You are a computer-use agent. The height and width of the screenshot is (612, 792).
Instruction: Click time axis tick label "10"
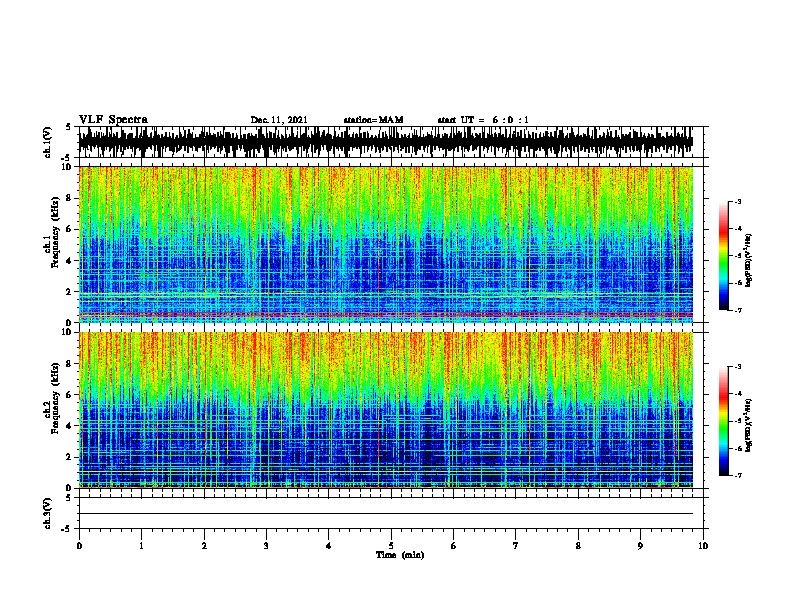pyautogui.click(x=703, y=545)
